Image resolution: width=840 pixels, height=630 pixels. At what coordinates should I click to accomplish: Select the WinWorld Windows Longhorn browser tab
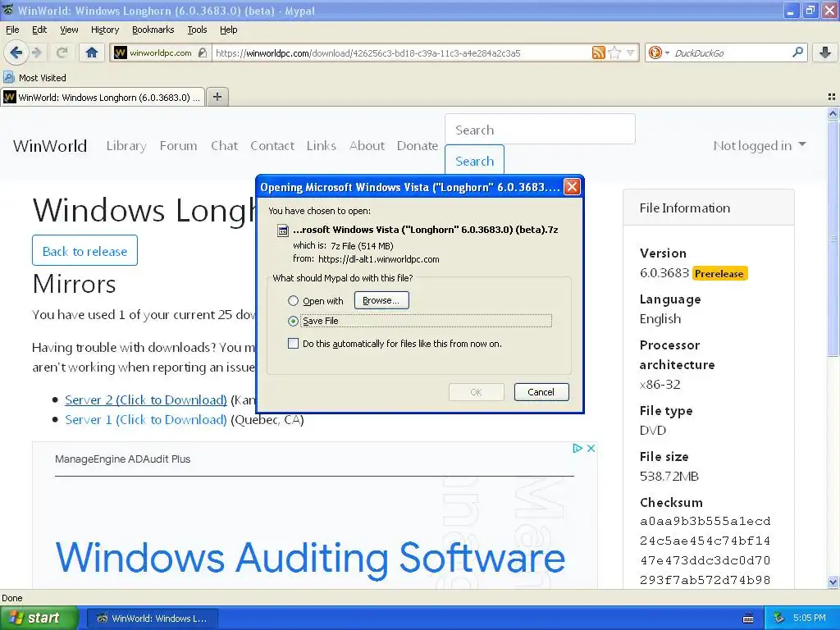(103, 97)
